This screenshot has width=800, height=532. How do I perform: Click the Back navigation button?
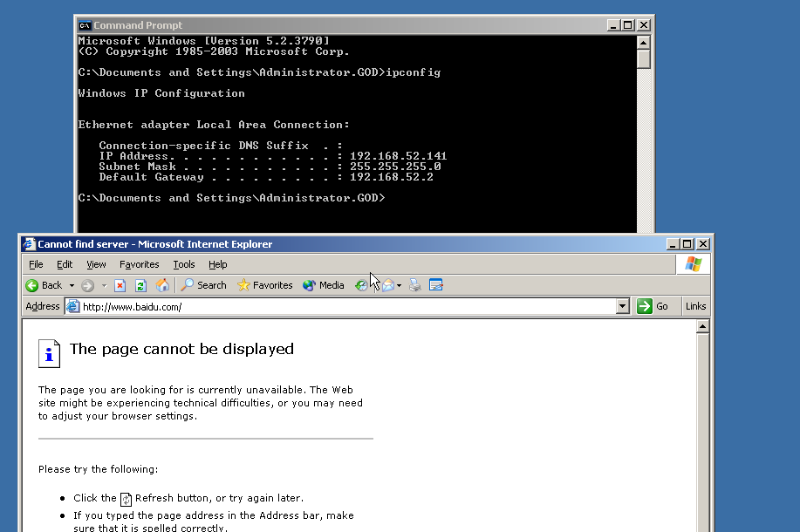coord(44,285)
